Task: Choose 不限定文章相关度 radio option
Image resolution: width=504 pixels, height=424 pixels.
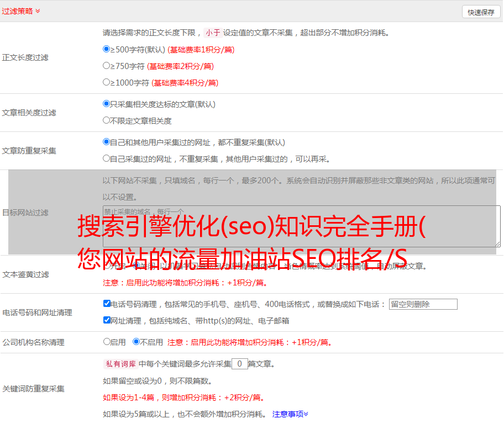Action: tap(106, 120)
